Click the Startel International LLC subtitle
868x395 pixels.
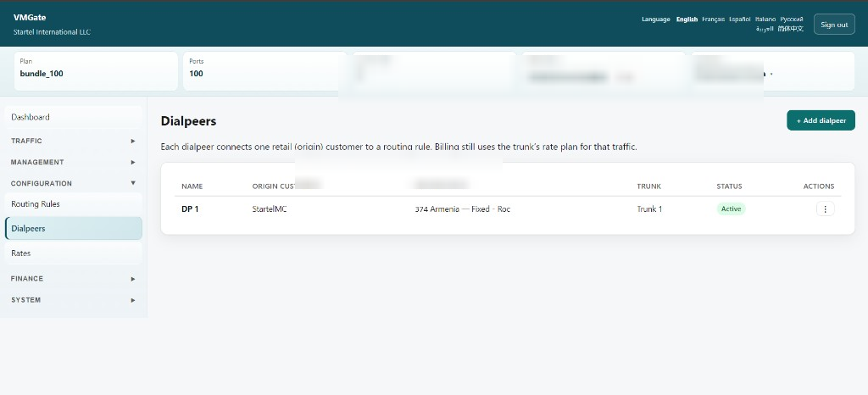pos(52,32)
